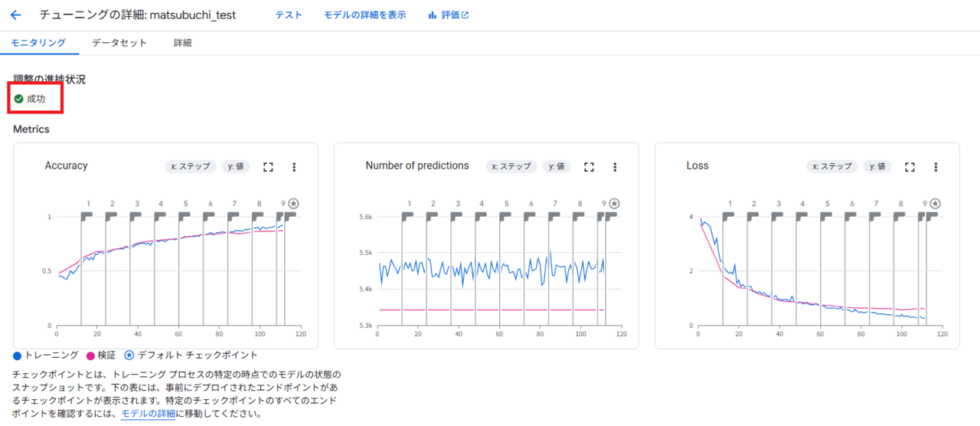Click the default checkpoint star on Accuracy chart
This screenshot has width=980, height=426.
click(x=294, y=204)
